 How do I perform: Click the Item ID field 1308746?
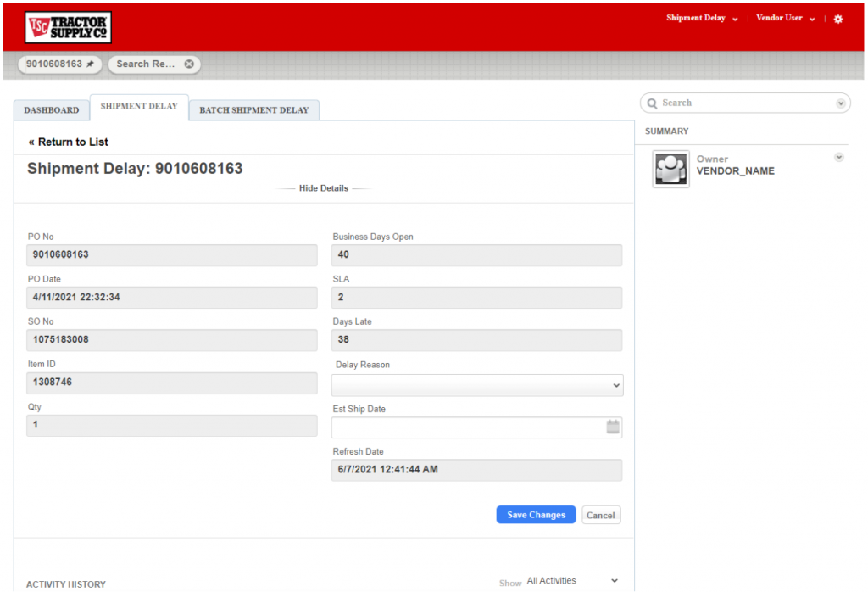click(x=172, y=383)
